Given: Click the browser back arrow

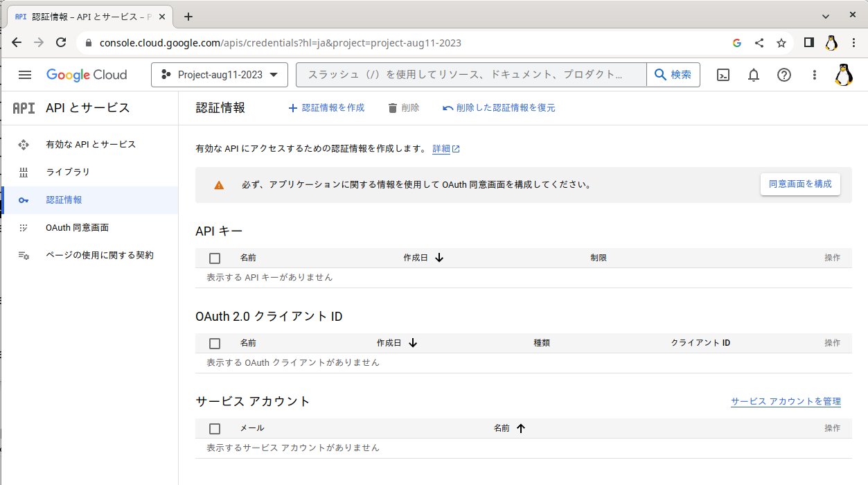Looking at the screenshot, I should [x=17, y=42].
